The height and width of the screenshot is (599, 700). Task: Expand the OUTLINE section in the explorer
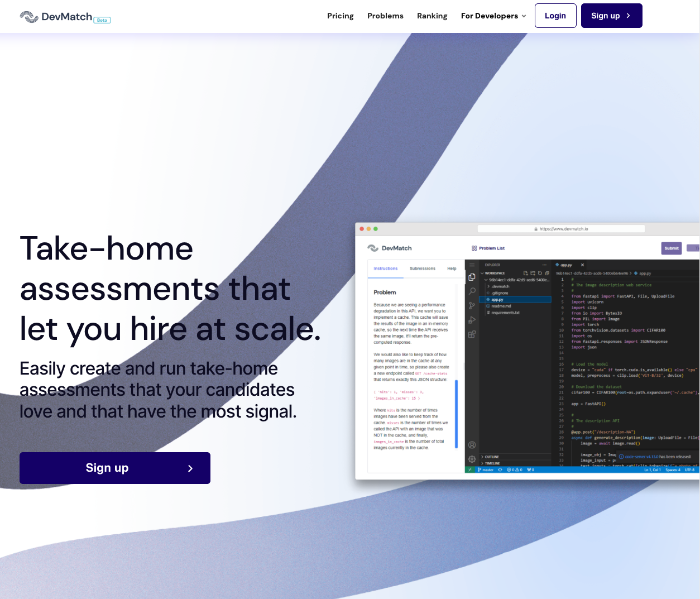[492, 457]
